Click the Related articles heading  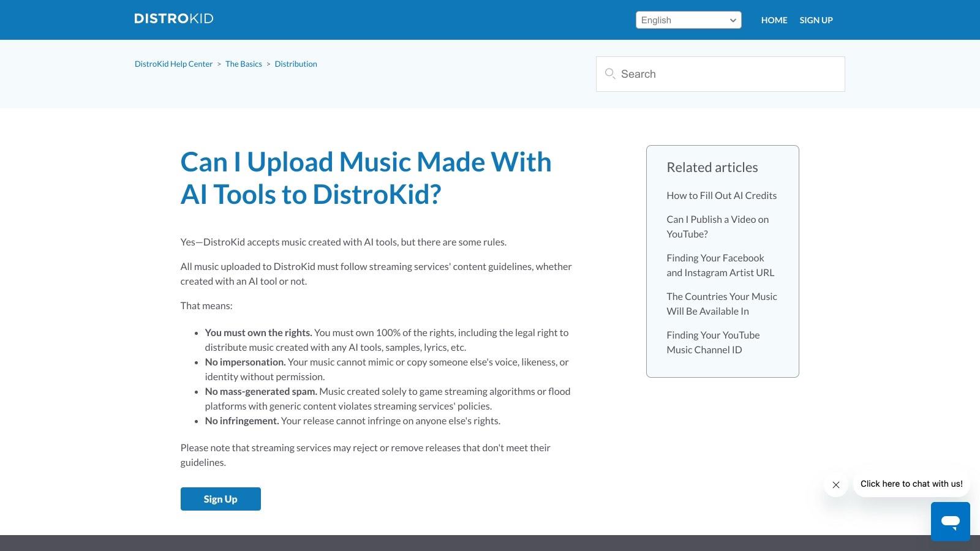(x=712, y=167)
